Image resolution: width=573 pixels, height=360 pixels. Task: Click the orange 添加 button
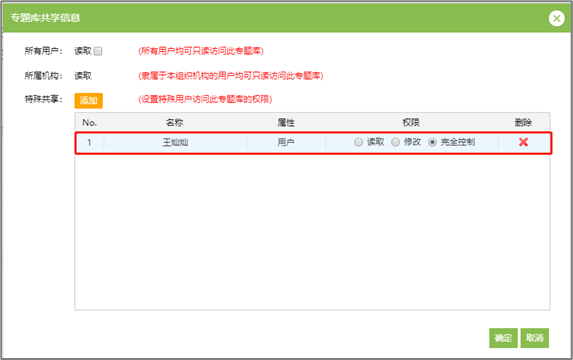click(x=88, y=101)
